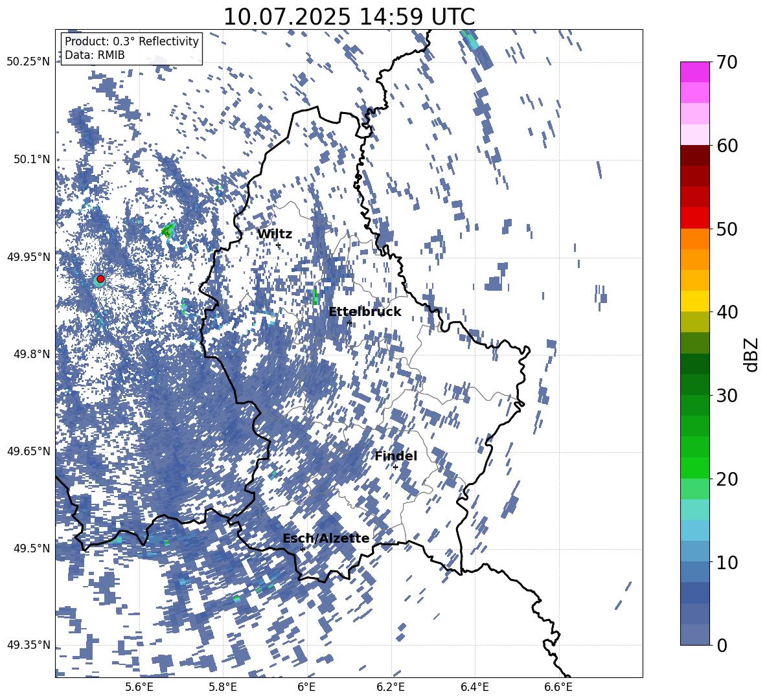Click the colorbar tick label 30
This screenshot has width=767, height=700.
point(727,396)
